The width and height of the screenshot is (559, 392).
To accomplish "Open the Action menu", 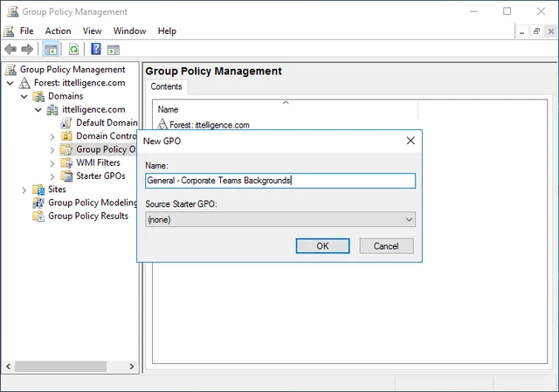I will click(59, 31).
